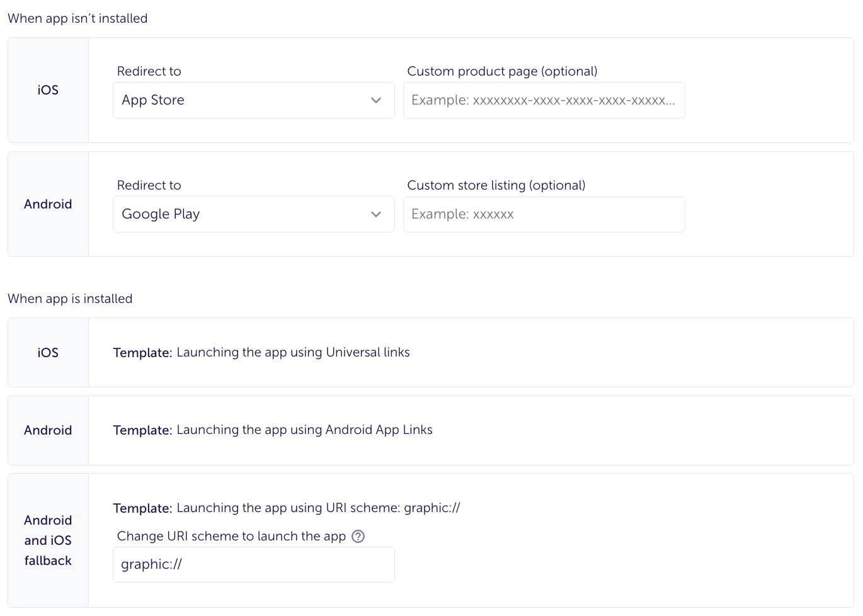This screenshot has width=863, height=616.
Task: Select the Android and iOS fallback label
Action: (x=48, y=540)
